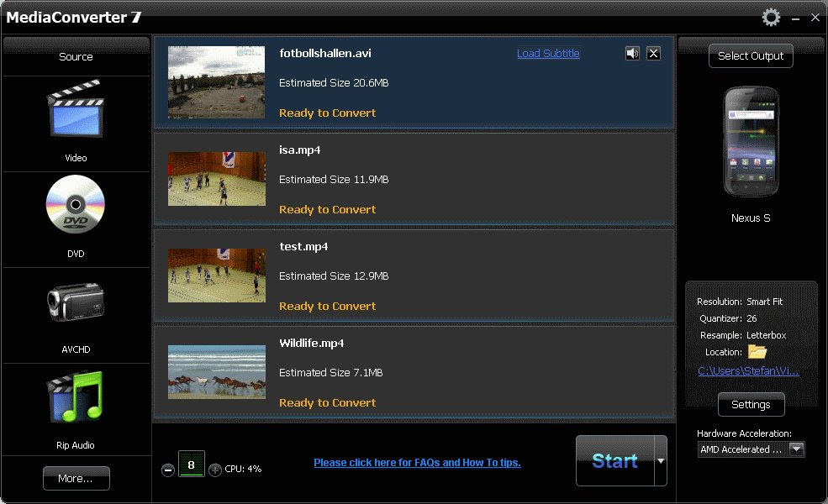Open the settings gear in the title bar
This screenshot has height=504, width=828.
point(771,18)
